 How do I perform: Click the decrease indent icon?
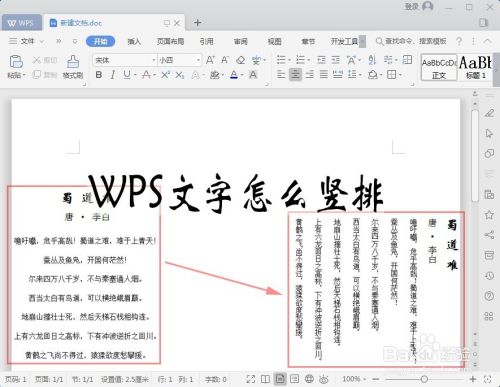(321, 60)
